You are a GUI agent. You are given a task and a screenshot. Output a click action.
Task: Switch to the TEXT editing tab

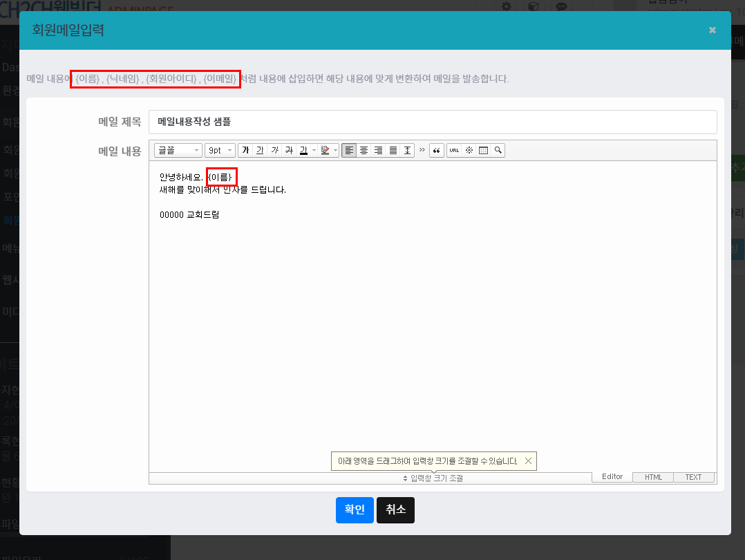coord(693,478)
